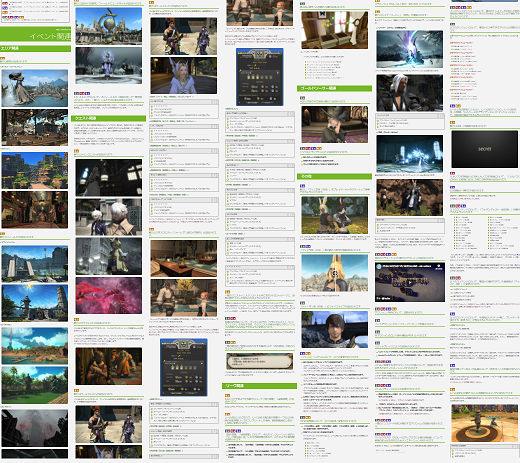Open the golden globe statue screenshot
The height and width of the screenshot is (463, 520).
[109, 26]
